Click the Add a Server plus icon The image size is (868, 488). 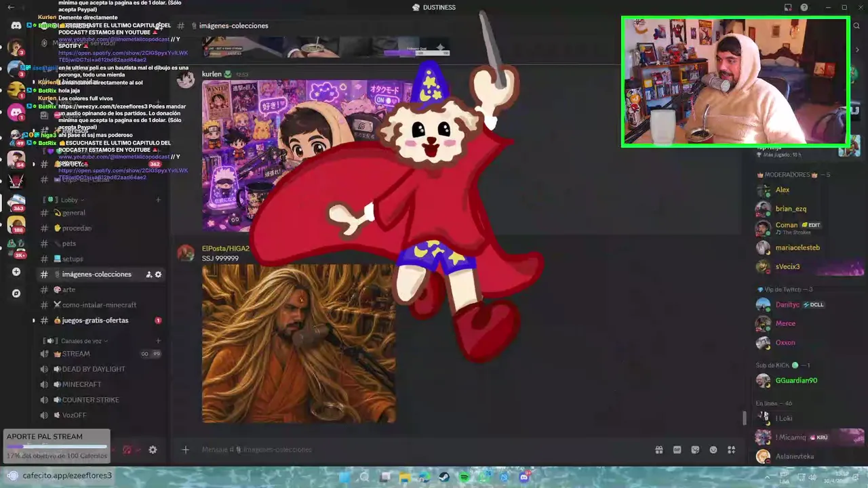(16, 272)
